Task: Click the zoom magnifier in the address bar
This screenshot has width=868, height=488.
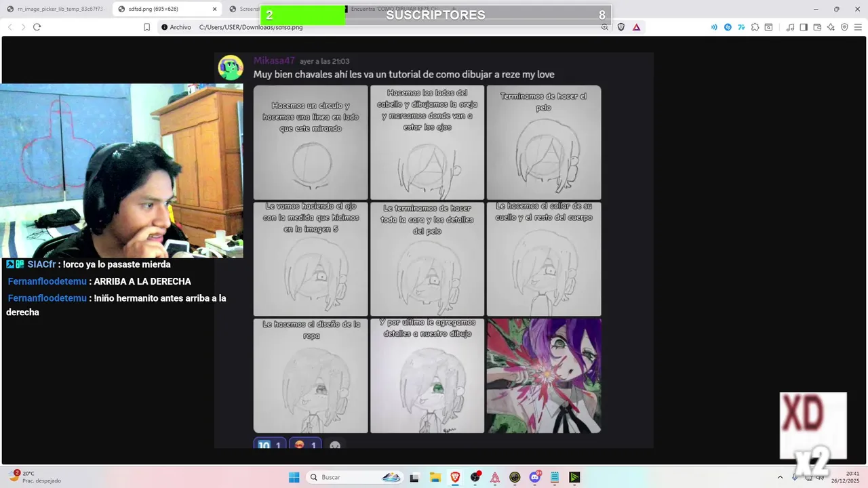Action: (x=605, y=27)
